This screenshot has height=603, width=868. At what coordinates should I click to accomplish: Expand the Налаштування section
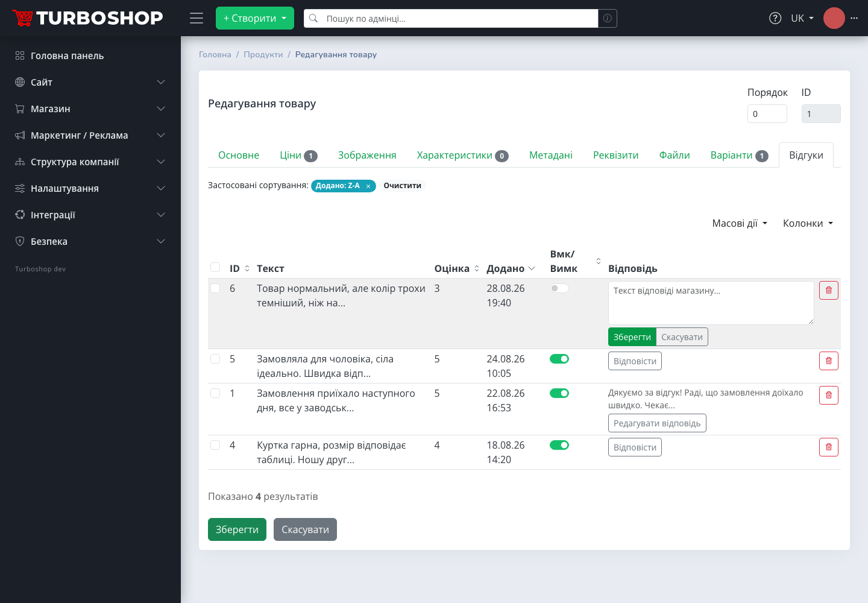click(x=161, y=188)
